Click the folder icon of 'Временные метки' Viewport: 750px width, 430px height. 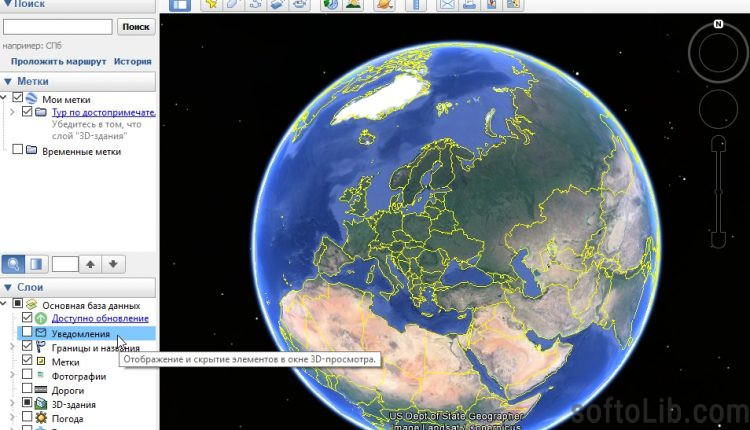click(32, 150)
